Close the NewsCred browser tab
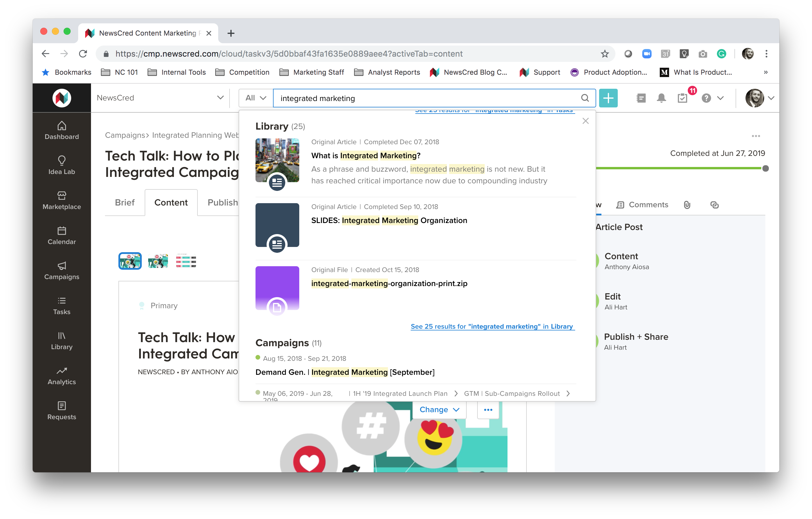 coord(209,33)
